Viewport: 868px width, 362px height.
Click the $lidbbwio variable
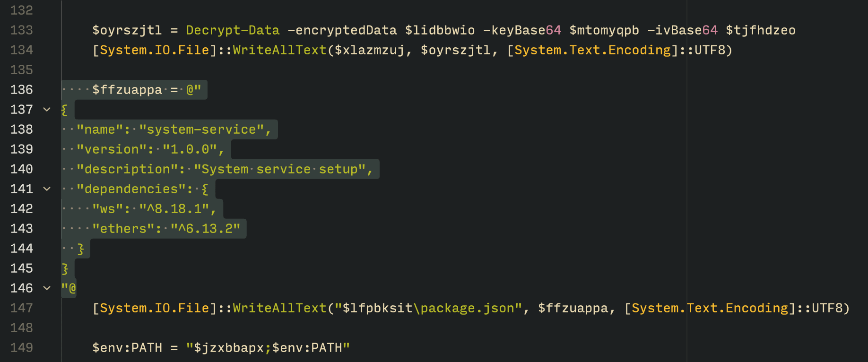click(440, 30)
